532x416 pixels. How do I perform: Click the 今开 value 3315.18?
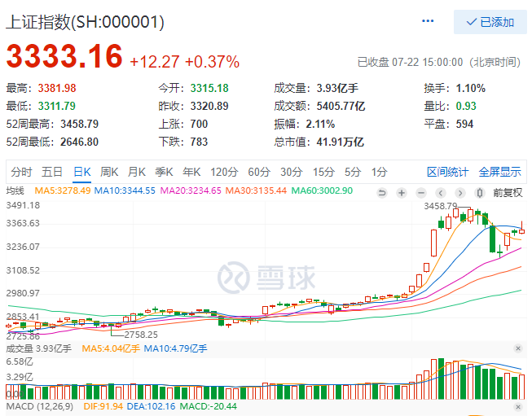click(209, 88)
